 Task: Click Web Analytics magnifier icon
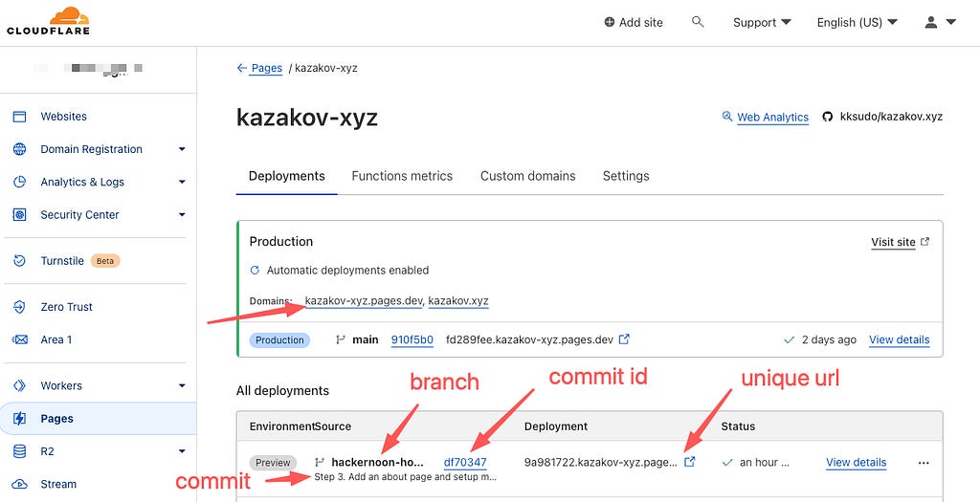[727, 116]
